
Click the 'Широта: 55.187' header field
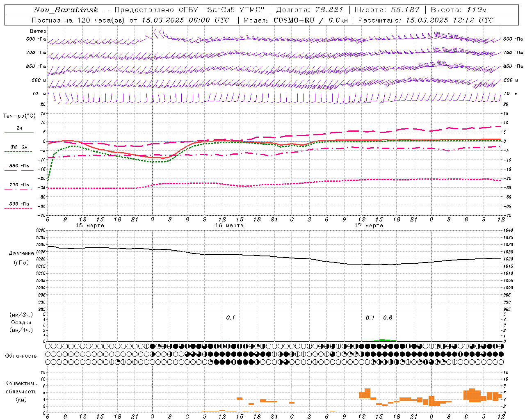387,10
